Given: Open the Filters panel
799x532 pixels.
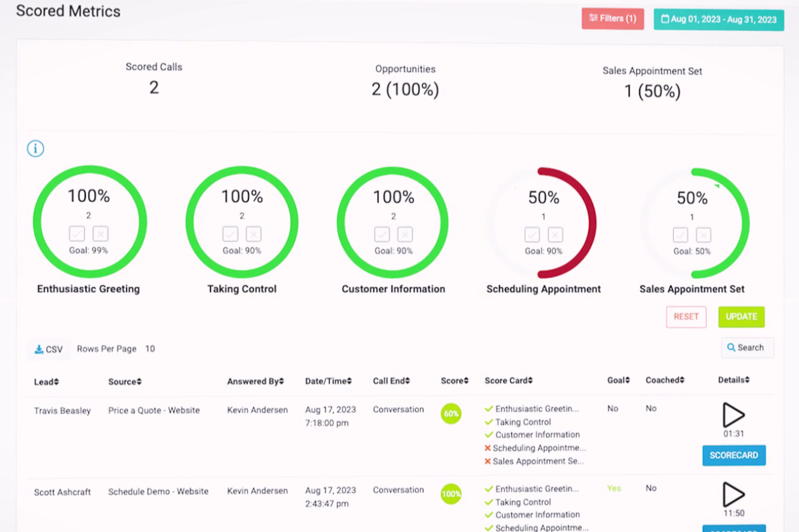Looking at the screenshot, I should [612, 19].
